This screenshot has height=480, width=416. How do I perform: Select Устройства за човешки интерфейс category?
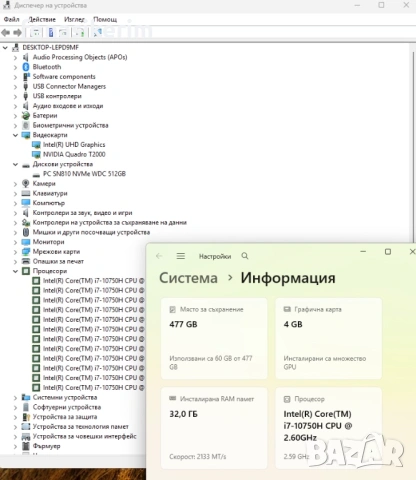click(x=84, y=436)
